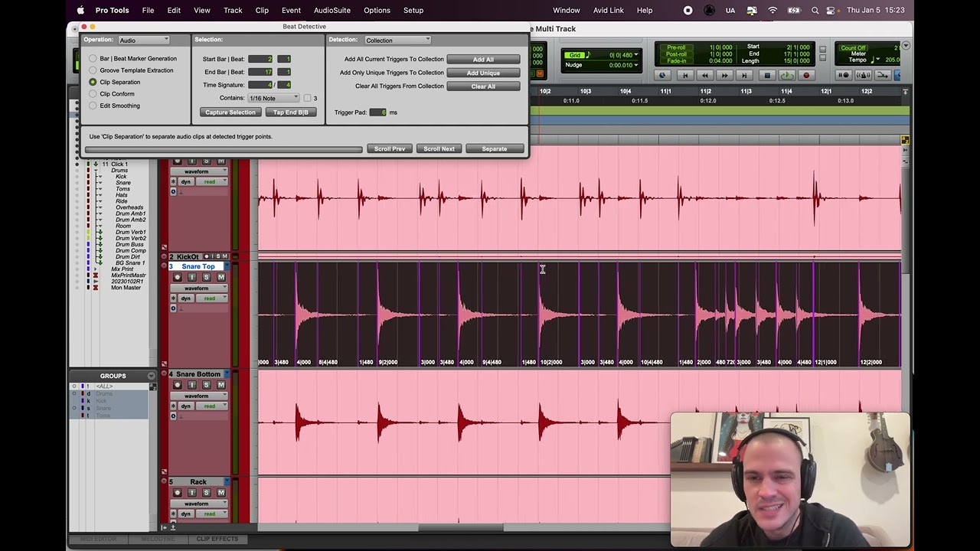Image resolution: width=980 pixels, height=551 pixels.
Task: Solo the Snare Top track
Action: coord(207,277)
